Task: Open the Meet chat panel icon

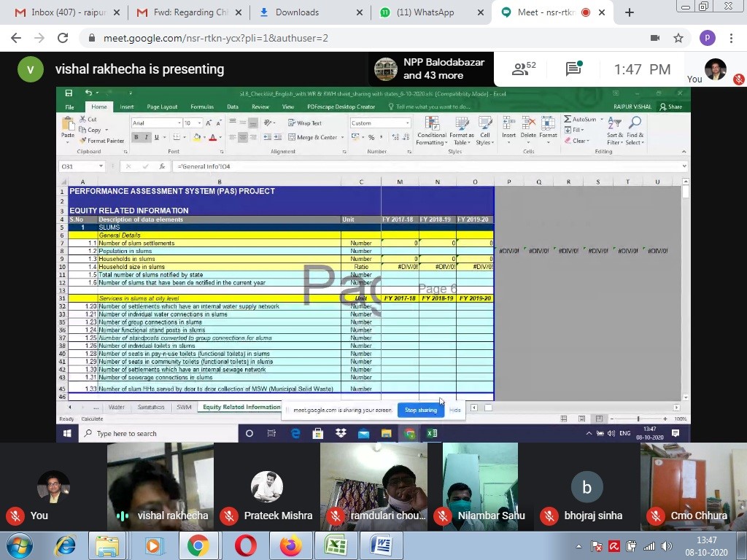Action: pos(574,69)
